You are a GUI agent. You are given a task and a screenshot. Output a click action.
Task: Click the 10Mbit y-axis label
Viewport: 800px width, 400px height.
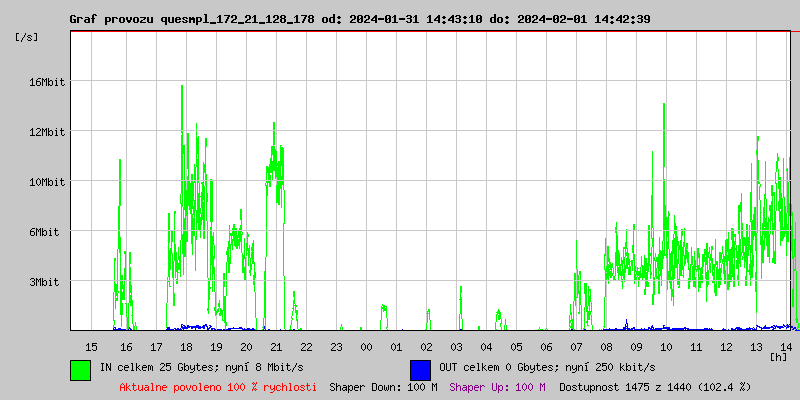pyautogui.click(x=47, y=182)
